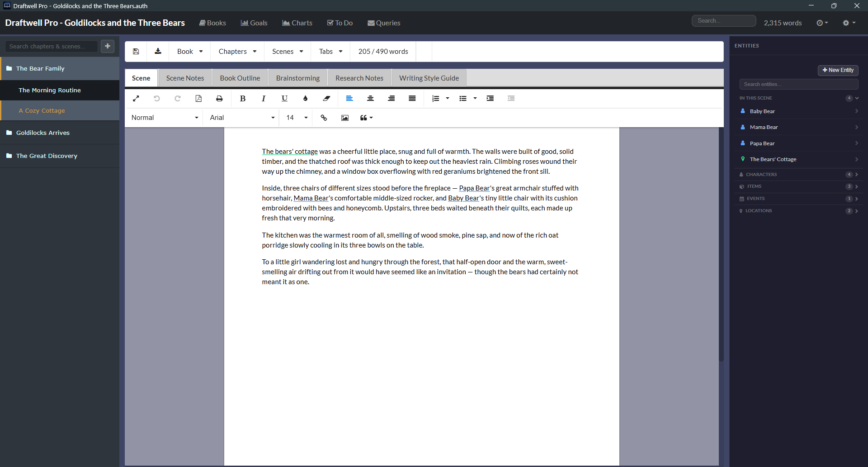Select The Great Discovery chapter

tap(60, 156)
